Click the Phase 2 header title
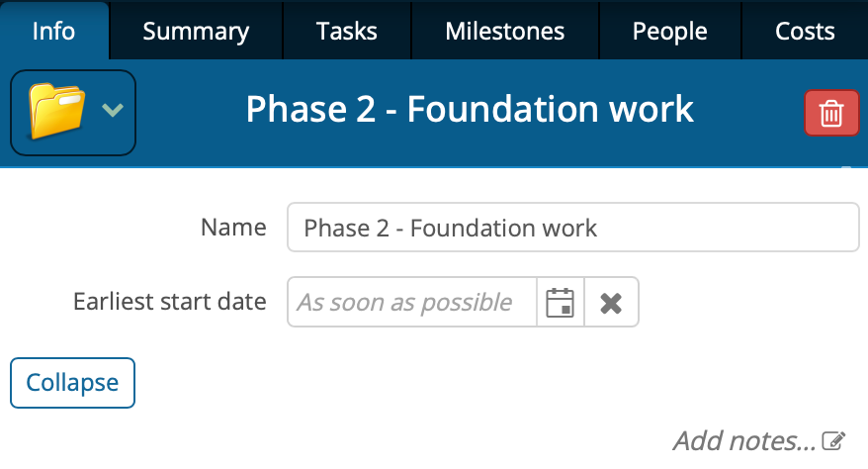The width and height of the screenshot is (868, 469). pyautogui.click(x=470, y=110)
